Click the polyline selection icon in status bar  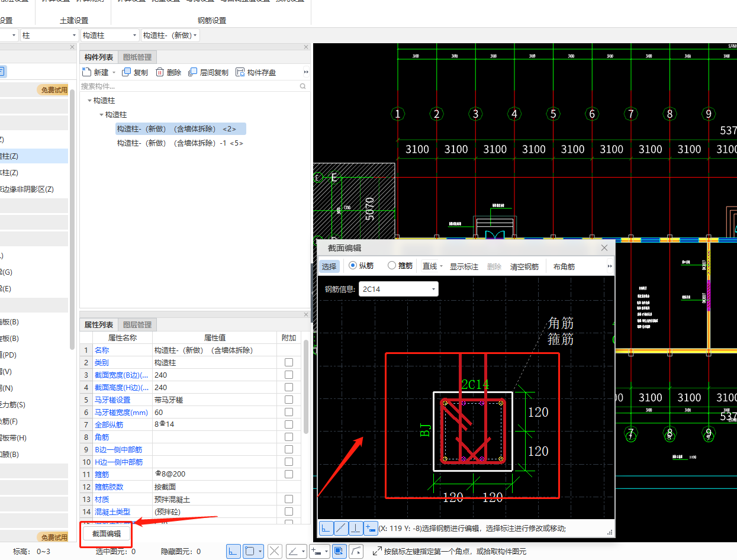(356, 551)
